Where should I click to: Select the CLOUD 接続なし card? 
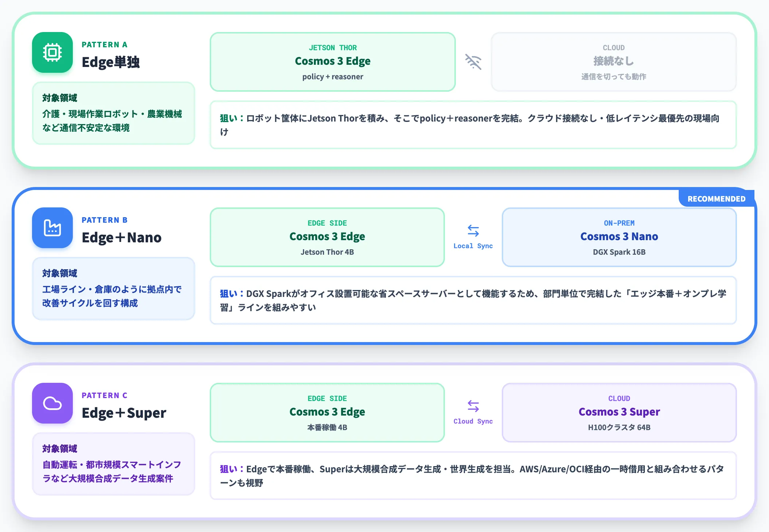point(614,62)
